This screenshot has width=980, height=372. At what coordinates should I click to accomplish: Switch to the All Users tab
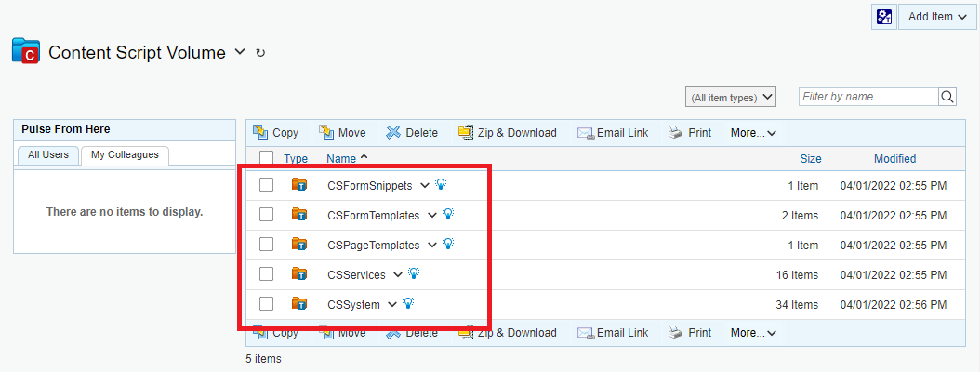click(48, 154)
